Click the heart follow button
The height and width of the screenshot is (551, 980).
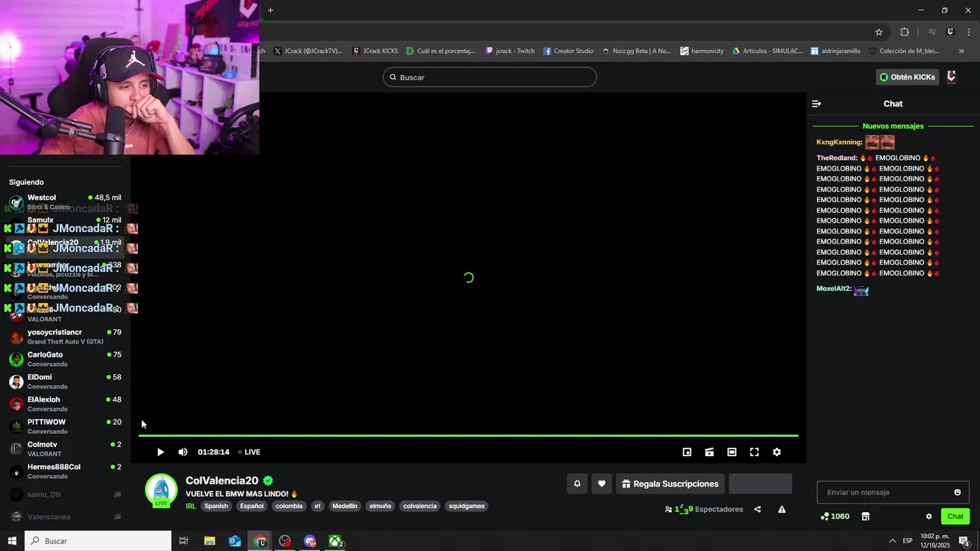(x=602, y=484)
